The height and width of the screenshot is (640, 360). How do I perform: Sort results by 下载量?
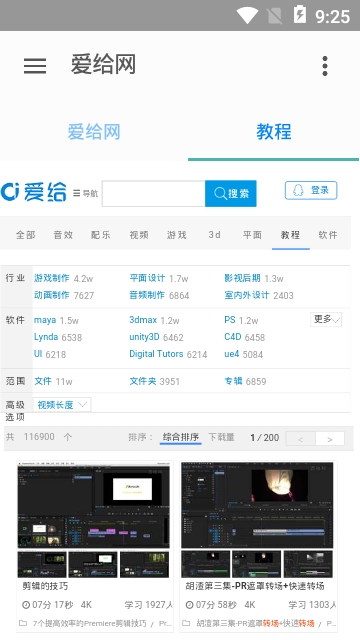(221, 437)
